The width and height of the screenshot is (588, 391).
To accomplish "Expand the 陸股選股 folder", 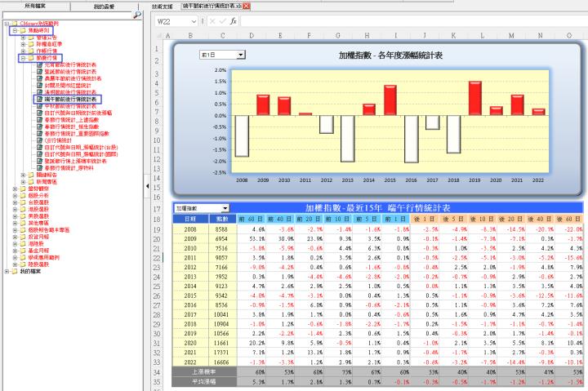I will tap(15, 264).
